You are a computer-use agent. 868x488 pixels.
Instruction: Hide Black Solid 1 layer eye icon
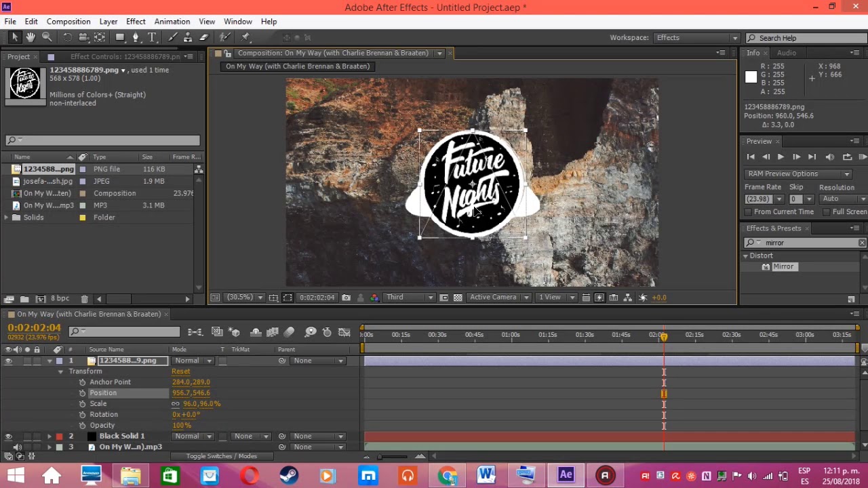[8, 436]
